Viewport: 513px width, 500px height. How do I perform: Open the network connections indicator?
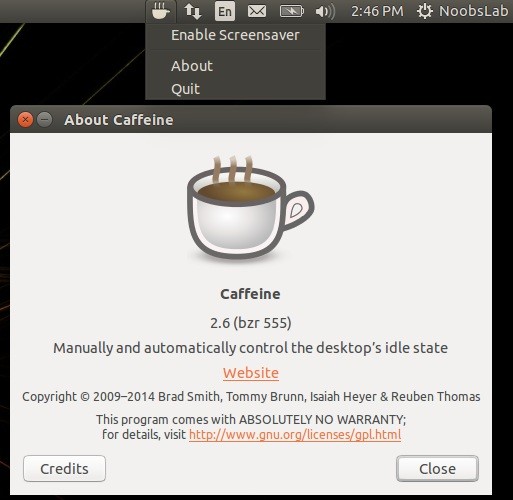click(193, 11)
